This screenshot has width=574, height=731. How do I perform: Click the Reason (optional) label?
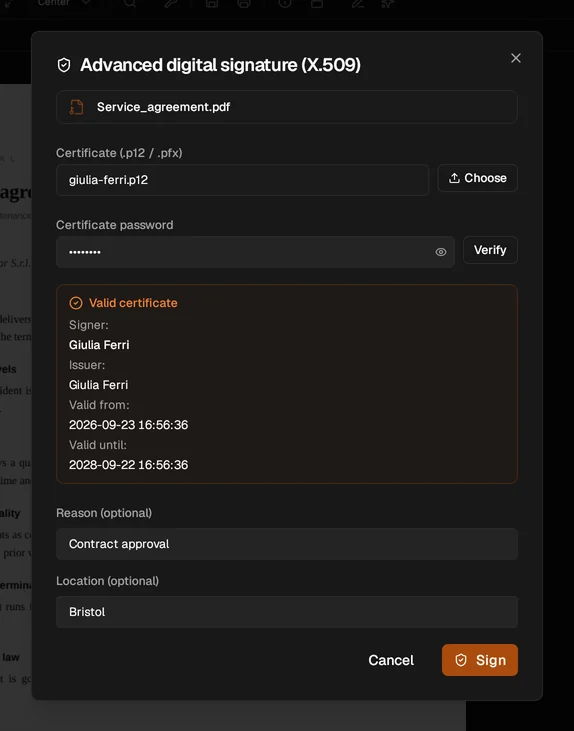(104, 513)
